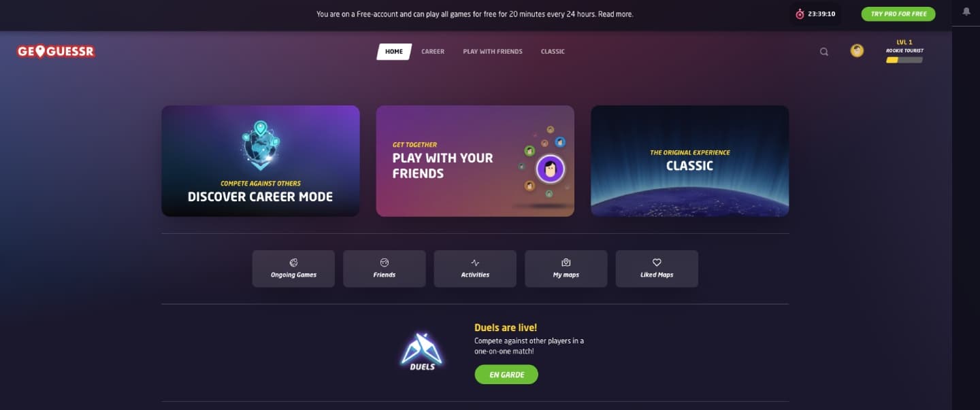Click the red stopwatch timer icon
The height and width of the screenshot is (410, 980).
tap(800, 14)
